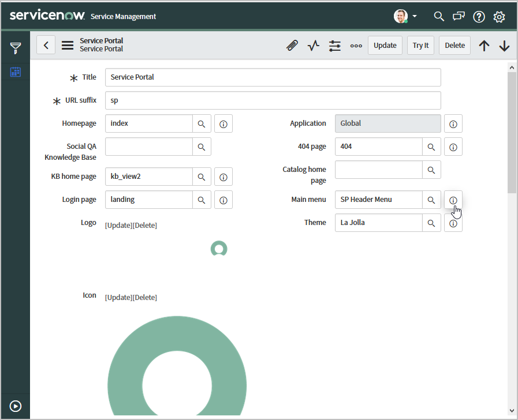Click the calendar icon in left sidebar
Viewport: 518px width, 420px height.
pyautogui.click(x=16, y=72)
